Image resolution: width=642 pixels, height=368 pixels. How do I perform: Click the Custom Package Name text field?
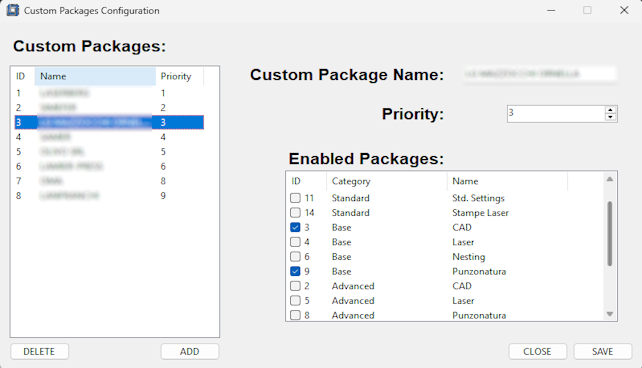[540, 74]
